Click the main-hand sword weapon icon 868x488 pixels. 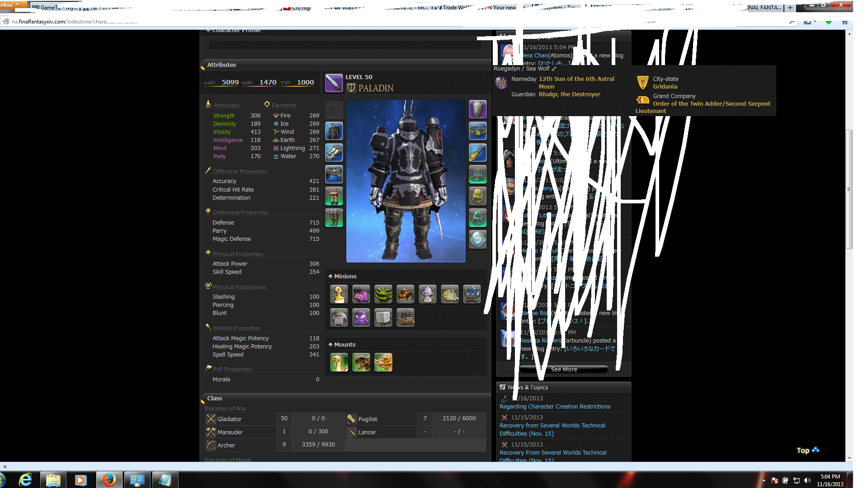click(334, 83)
